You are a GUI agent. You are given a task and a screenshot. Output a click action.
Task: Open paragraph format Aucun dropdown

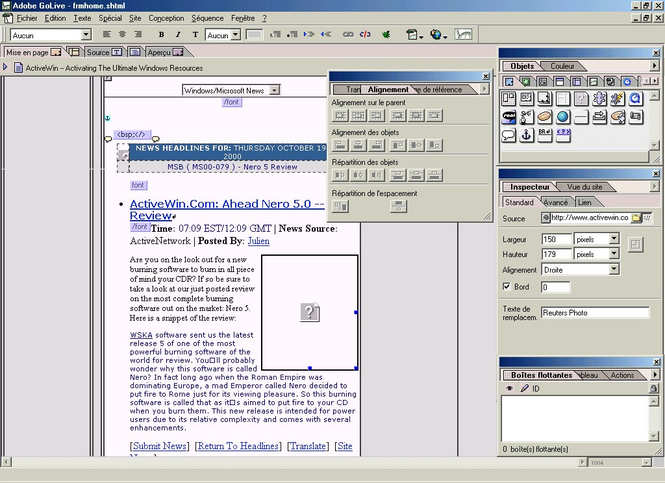pyautogui.click(x=86, y=35)
